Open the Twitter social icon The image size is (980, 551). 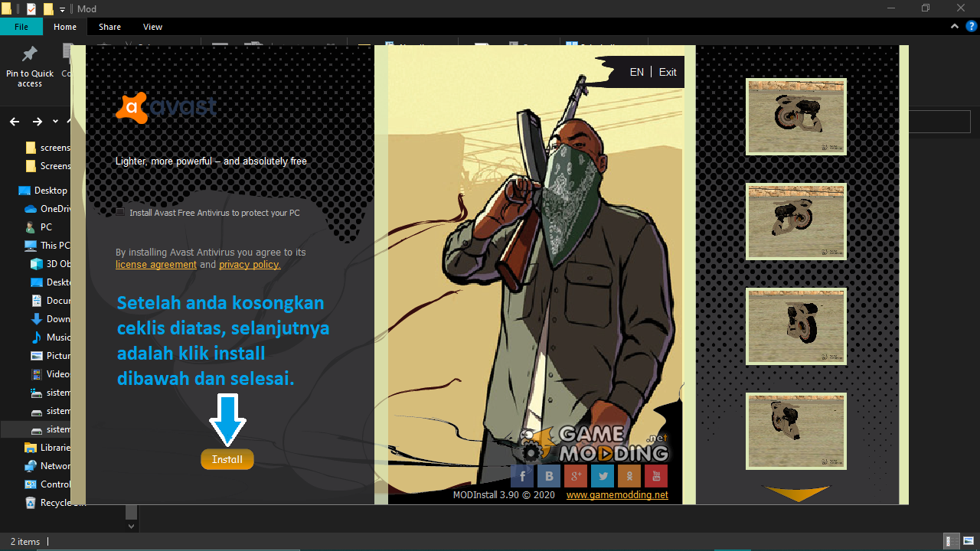pyautogui.click(x=603, y=476)
